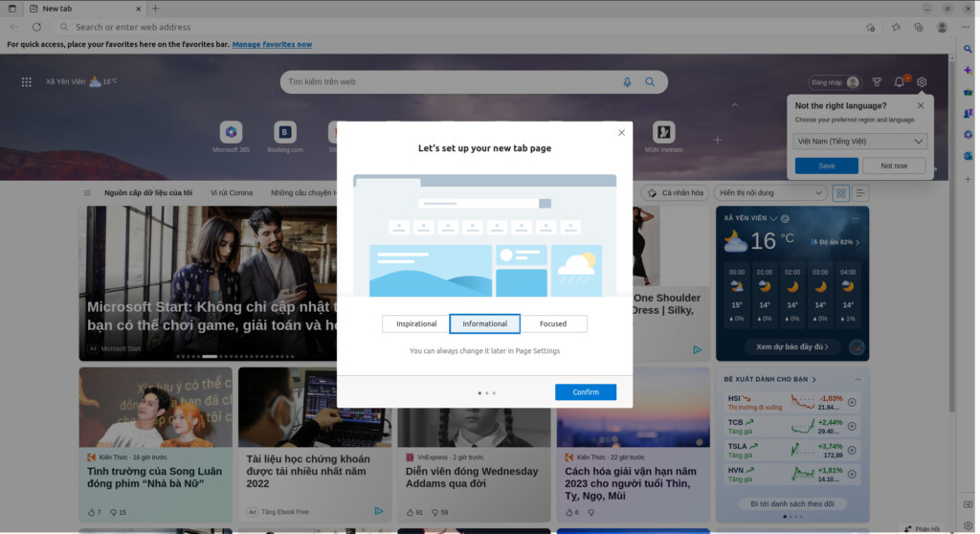Open the notifications bell icon
The height and width of the screenshot is (534, 980).
(x=899, y=82)
